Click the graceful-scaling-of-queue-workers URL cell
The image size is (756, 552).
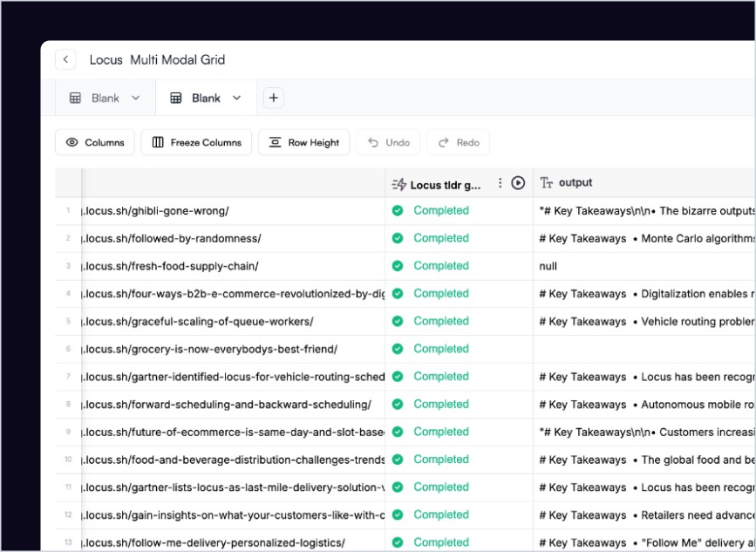(234, 322)
